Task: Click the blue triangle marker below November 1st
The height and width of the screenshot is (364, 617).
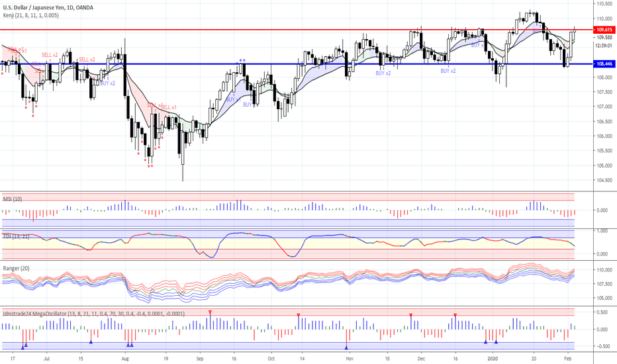Action: (x=347, y=348)
